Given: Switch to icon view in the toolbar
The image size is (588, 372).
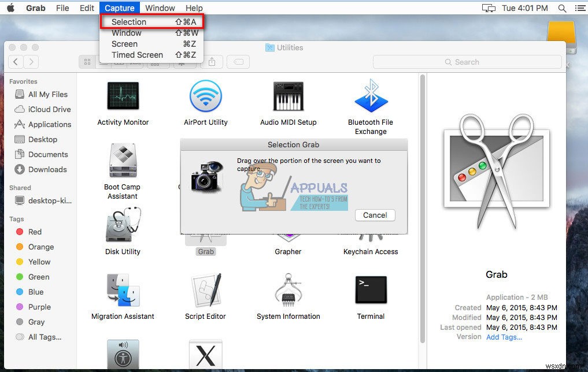Looking at the screenshot, I should [x=88, y=62].
